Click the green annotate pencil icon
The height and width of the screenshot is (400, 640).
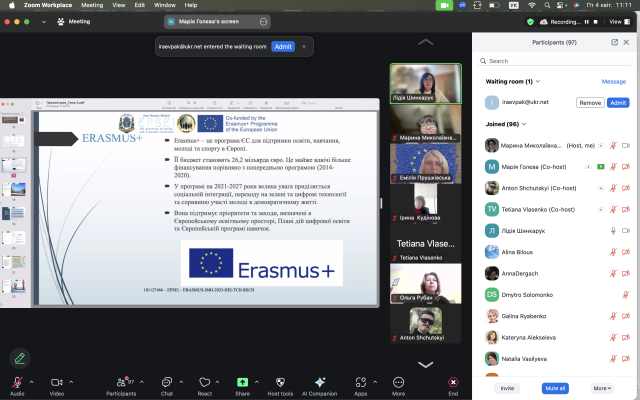pos(20,358)
